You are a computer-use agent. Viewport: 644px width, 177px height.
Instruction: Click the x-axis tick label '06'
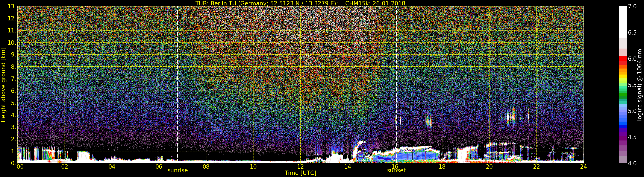[x=159, y=167]
